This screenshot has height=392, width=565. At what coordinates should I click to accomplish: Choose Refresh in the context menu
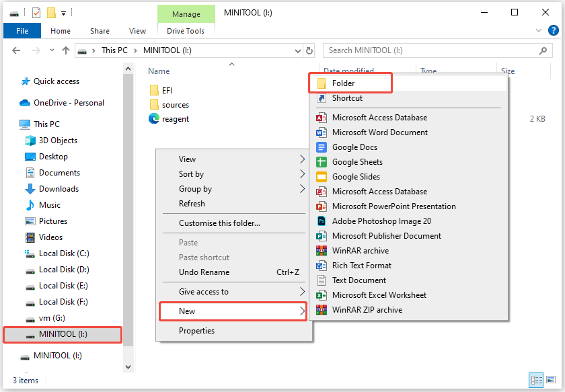pyautogui.click(x=234, y=204)
